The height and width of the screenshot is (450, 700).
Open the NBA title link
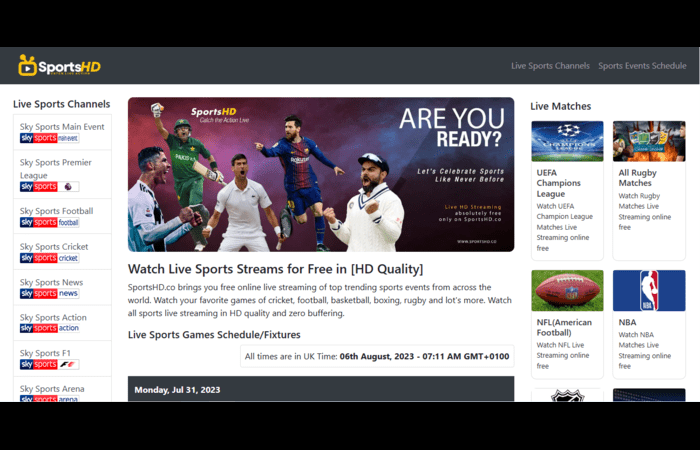[x=627, y=322]
